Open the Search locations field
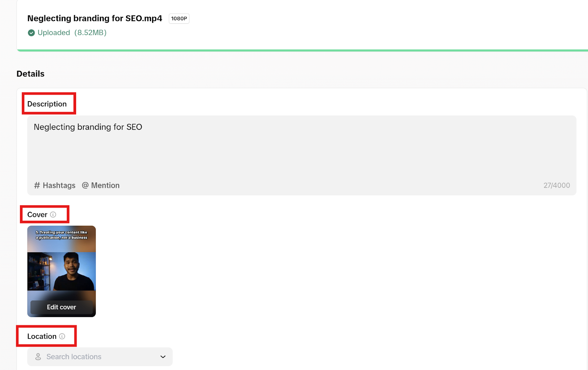Image resolution: width=588 pixels, height=370 pixels. click(100, 357)
